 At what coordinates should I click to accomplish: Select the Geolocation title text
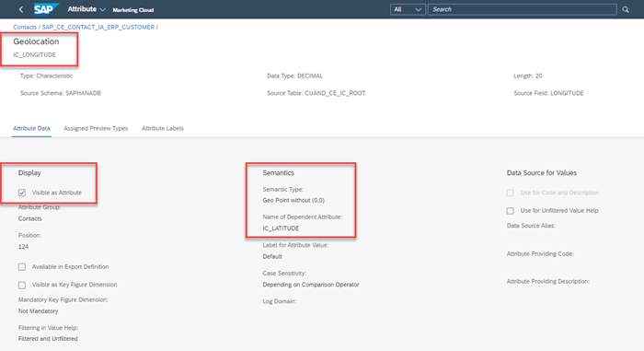click(36, 41)
